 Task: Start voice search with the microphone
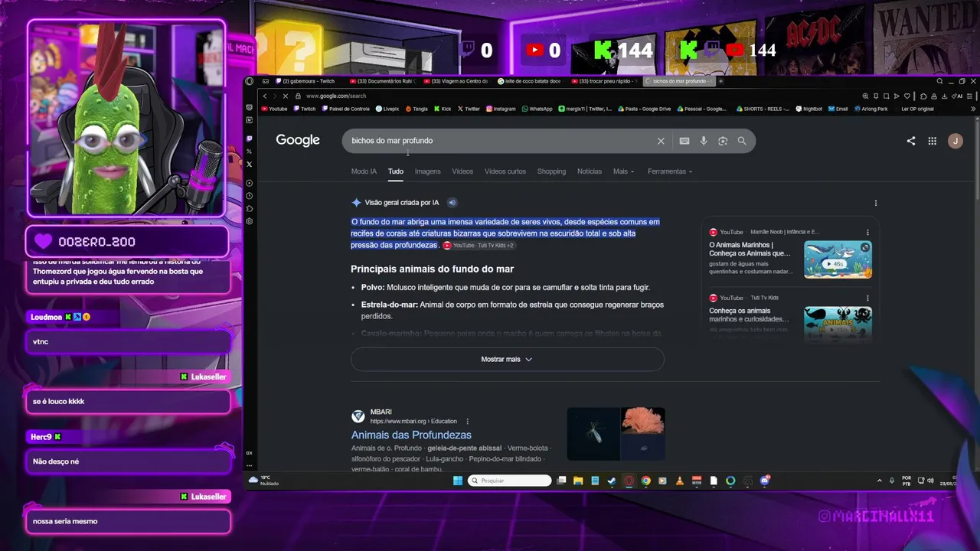pyautogui.click(x=704, y=141)
